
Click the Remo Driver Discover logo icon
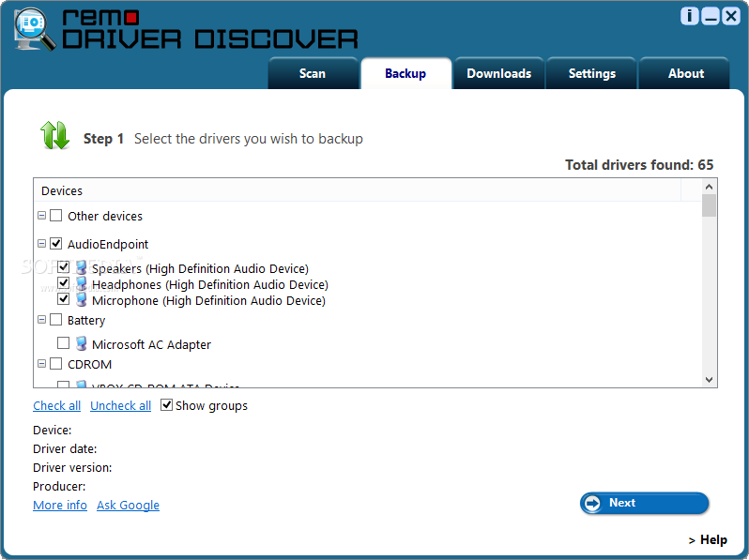(x=34, y=30)
